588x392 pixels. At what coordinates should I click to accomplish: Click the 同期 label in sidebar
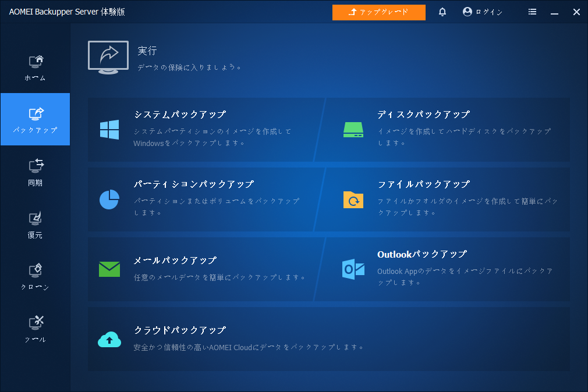36,183
